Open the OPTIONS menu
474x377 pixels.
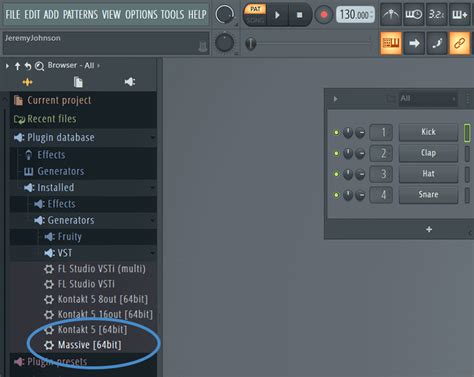[141, 14]
